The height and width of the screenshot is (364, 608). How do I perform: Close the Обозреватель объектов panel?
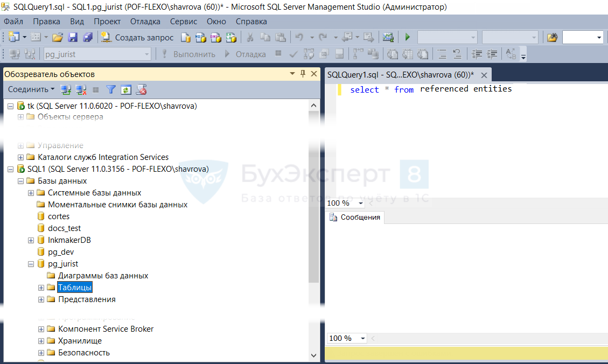314,74
